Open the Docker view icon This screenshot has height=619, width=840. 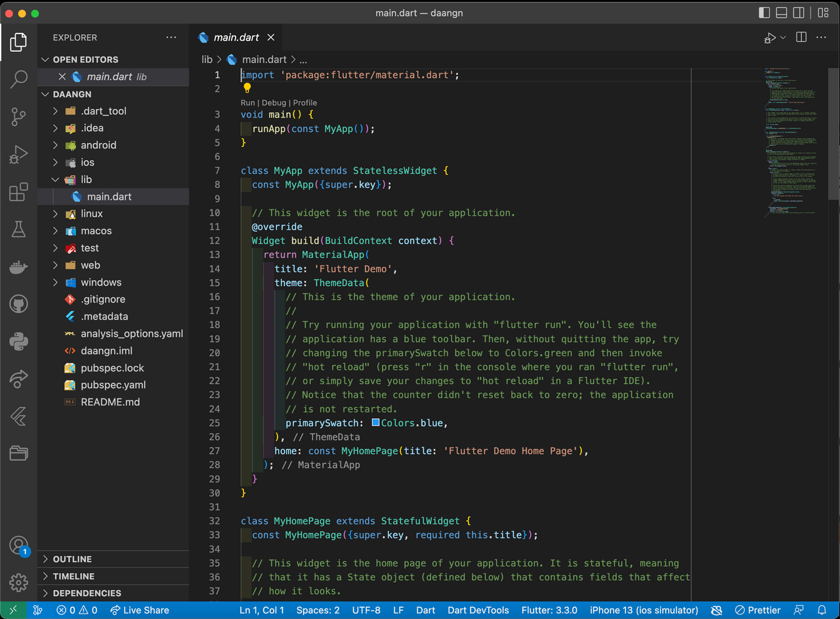[18, 267]
